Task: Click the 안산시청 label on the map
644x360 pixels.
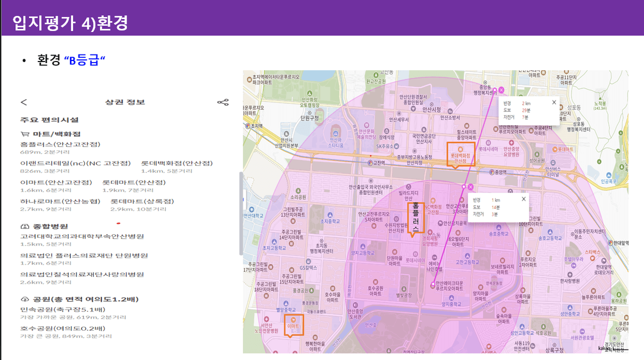Action: pos(431,109)
